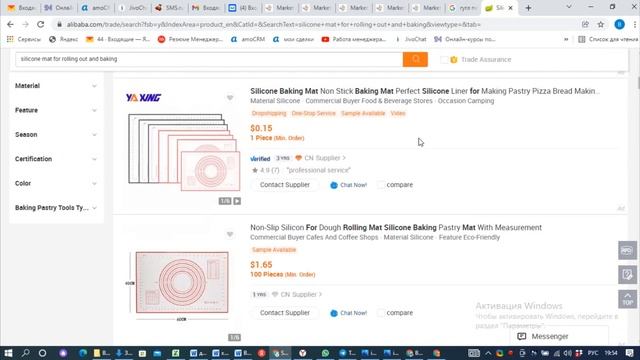Screen dimensions: 640x360
Task: Contact Supplier for the $1.65 rolling mat
Action: [x=285, y=313]
